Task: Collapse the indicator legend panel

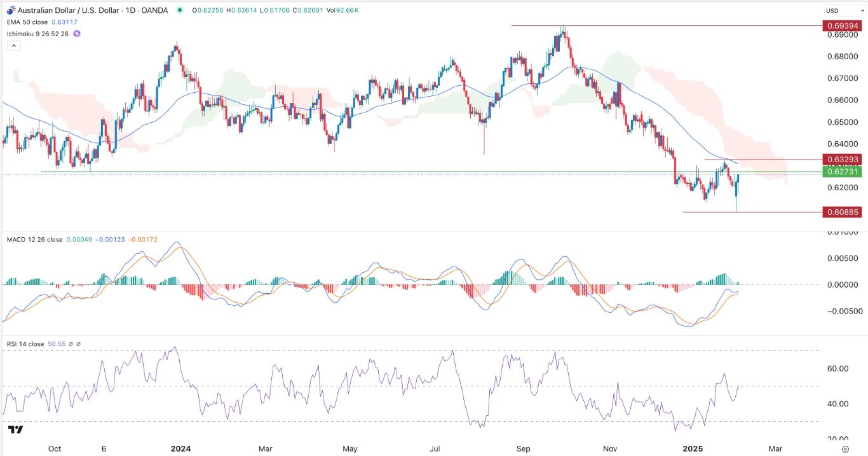Action: 13,45
